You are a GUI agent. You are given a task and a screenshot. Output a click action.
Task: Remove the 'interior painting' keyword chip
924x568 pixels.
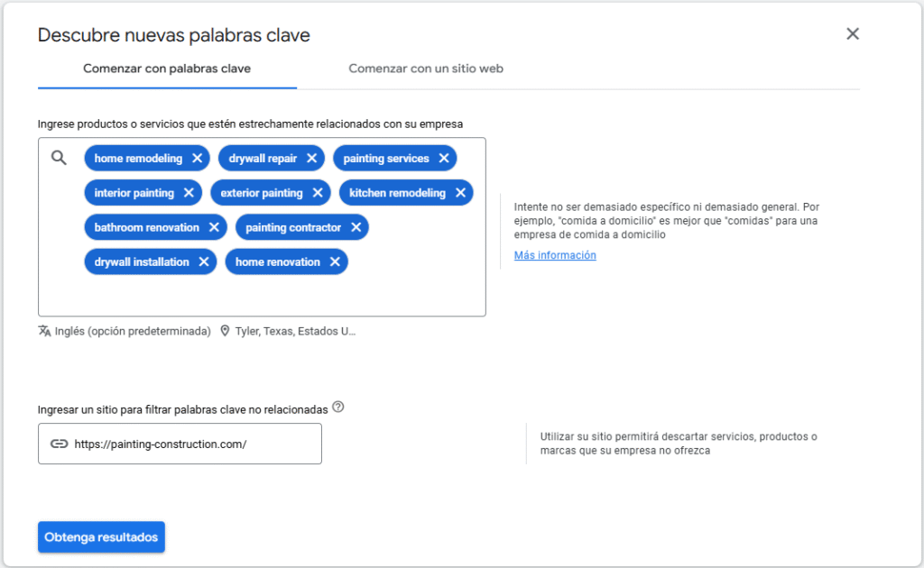189,193
